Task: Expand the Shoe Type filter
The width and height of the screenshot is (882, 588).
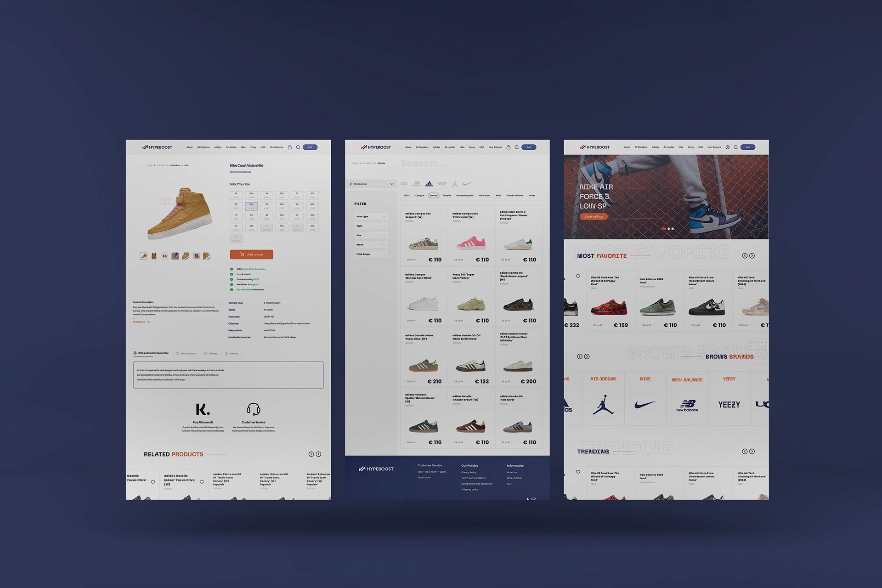Action: [x=371, y=216]
